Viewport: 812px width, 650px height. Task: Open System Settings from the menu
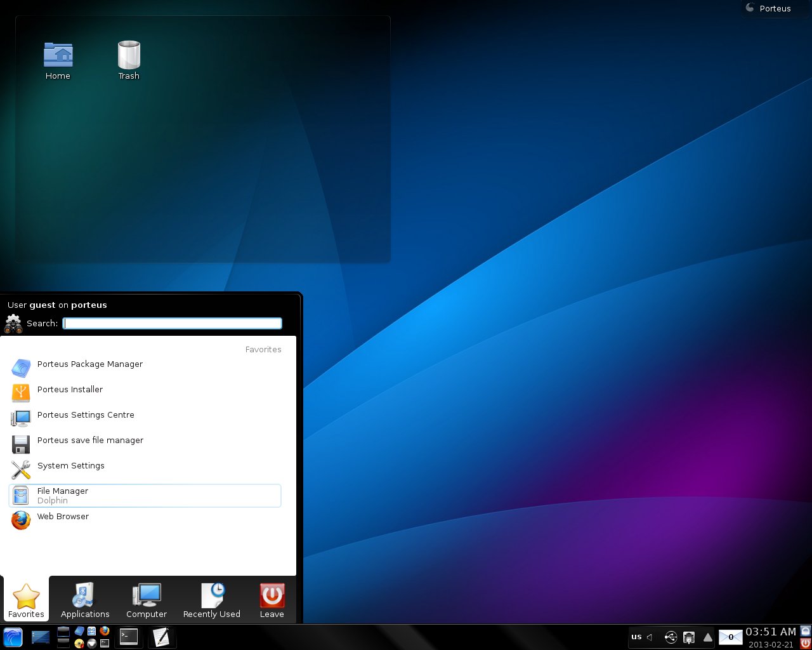pos(70,465)
